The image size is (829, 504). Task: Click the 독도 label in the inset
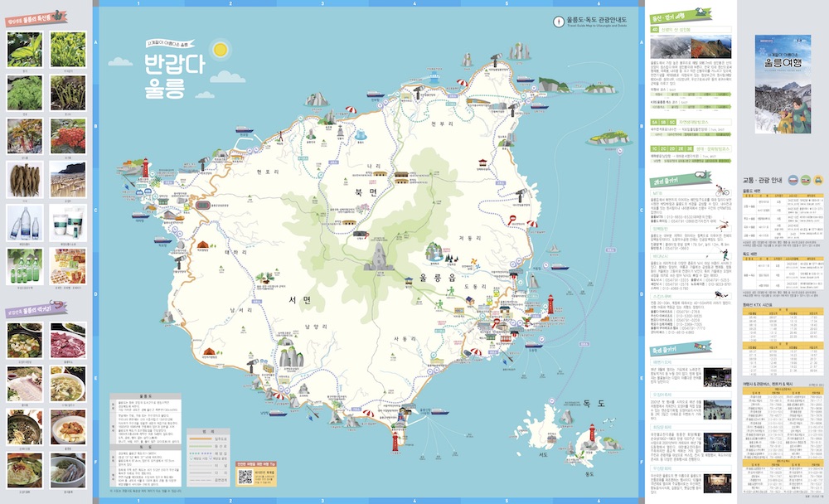click(594, 404)
